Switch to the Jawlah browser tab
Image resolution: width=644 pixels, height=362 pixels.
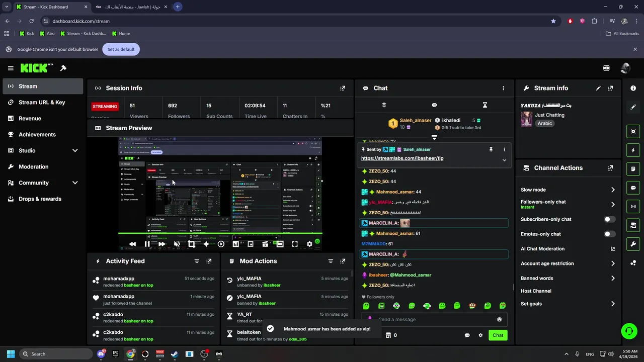tap(131, 7)
